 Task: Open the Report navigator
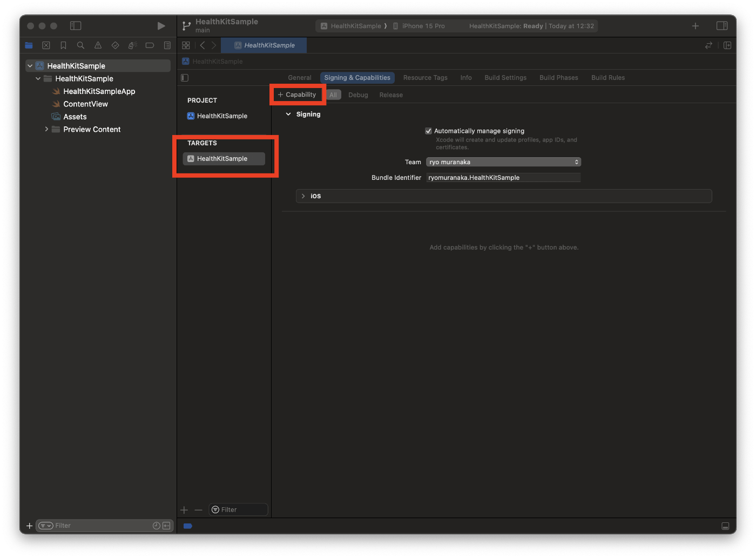coord(167,45)
